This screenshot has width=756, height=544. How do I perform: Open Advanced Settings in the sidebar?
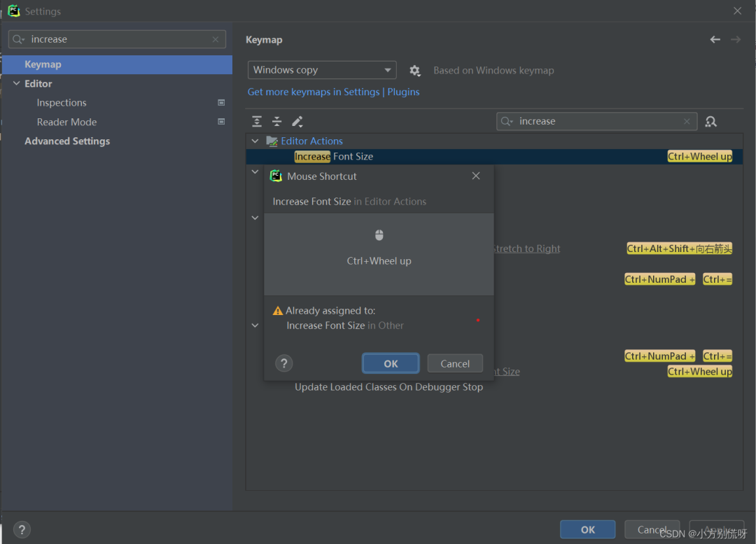[x=67, y=141]
